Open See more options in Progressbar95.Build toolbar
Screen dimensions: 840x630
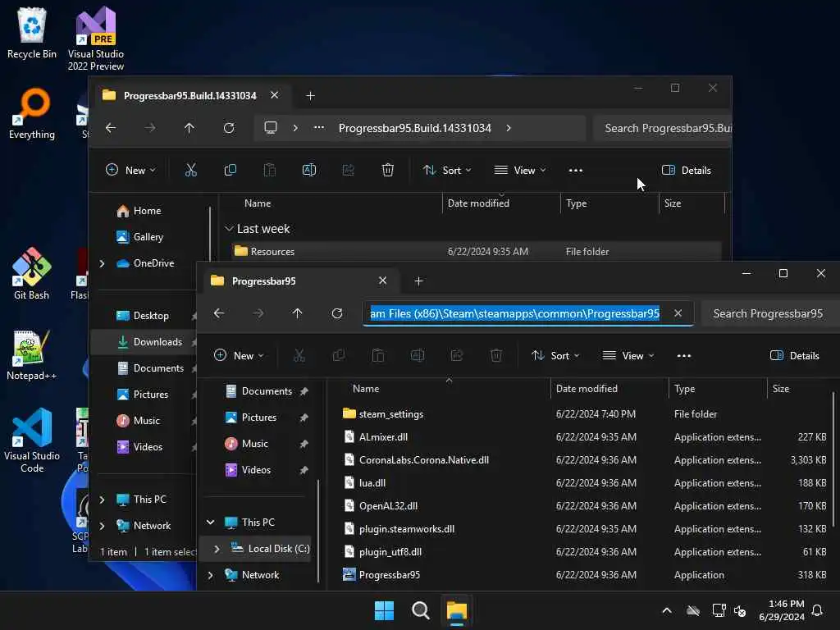coord(576,171)
